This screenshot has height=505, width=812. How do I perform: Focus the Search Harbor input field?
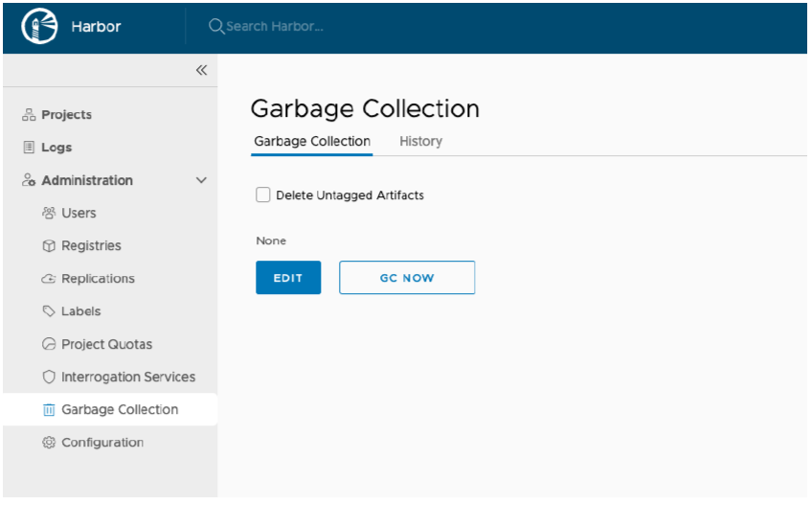click(275, 27)
